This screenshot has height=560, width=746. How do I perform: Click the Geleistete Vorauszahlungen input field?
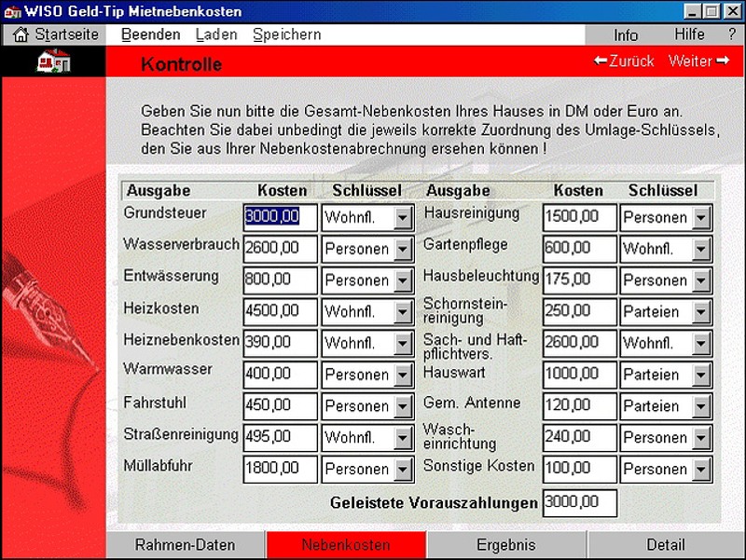point(579,503)
